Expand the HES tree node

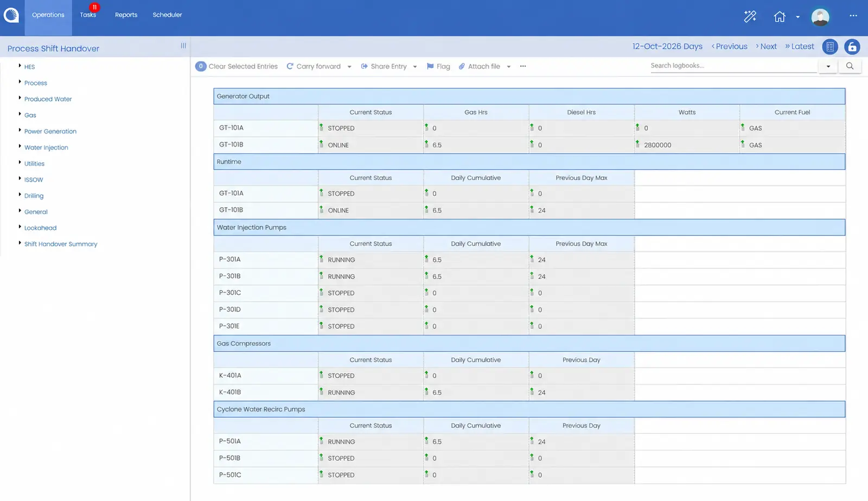pos(20,66)
